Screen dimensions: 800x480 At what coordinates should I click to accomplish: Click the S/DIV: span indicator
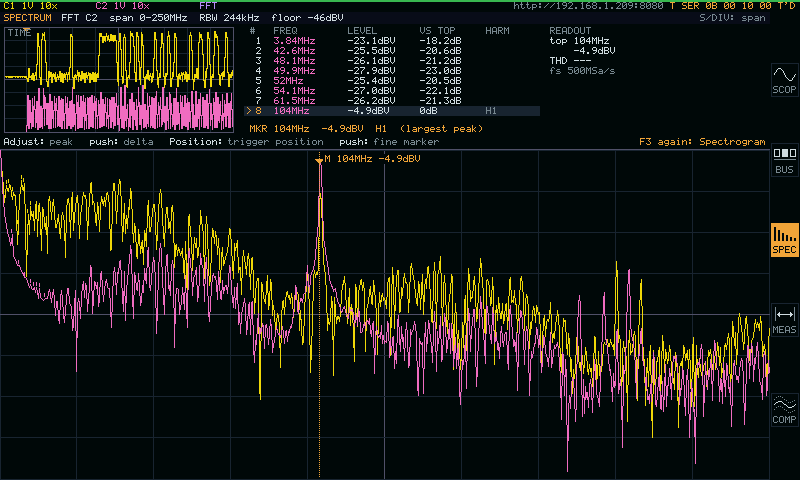tap(732, 18)
